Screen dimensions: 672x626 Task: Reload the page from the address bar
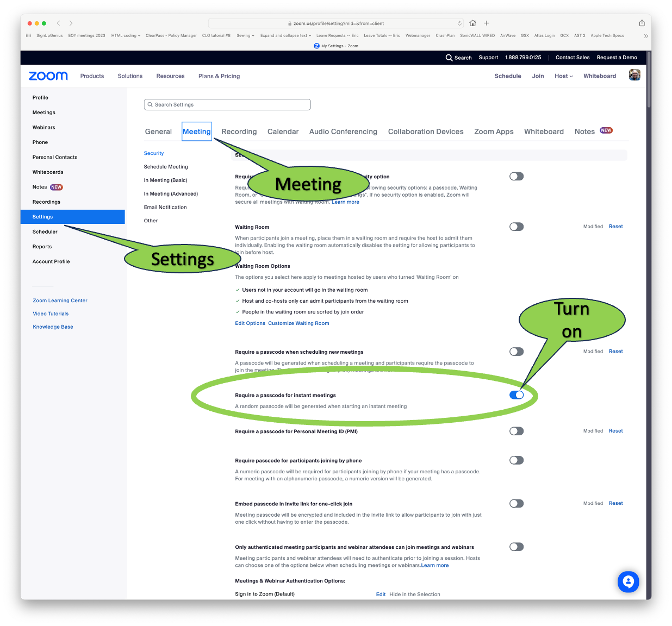click(x=459, y=23)
